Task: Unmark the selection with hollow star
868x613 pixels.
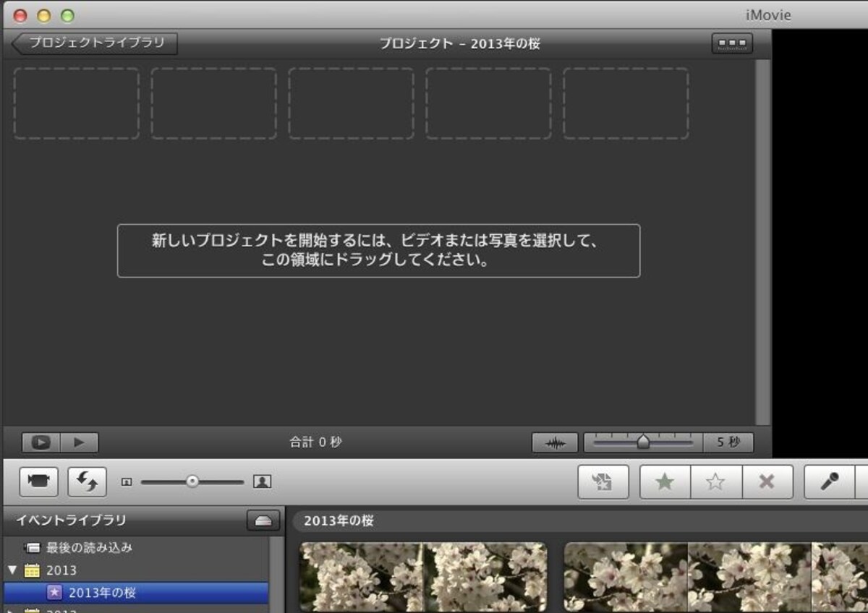Action: (x=716, y=482)
